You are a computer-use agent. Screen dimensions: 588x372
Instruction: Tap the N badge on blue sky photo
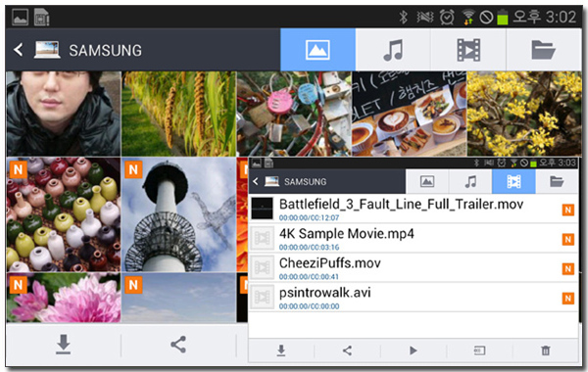[133, 285]
